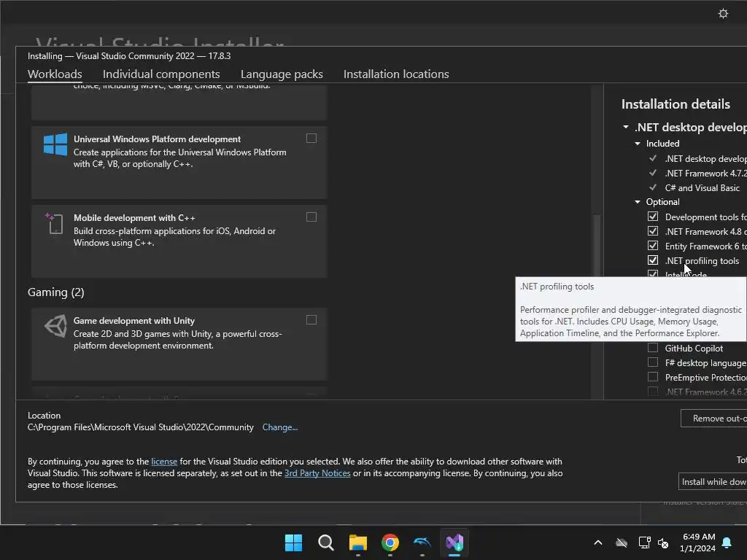
Task: Open the Windows Start menu
Action: pyautogui.click(x=293, y=542)
